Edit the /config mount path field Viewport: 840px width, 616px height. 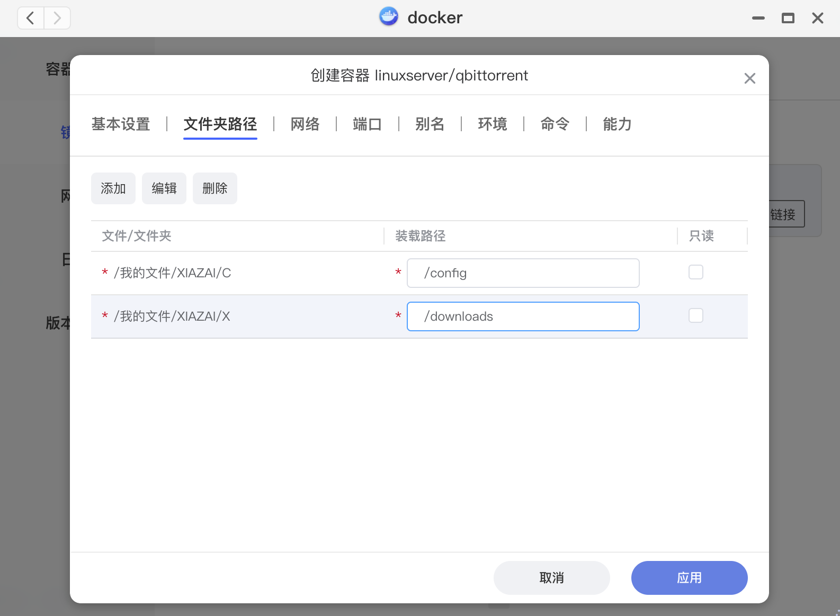coord(523,273)
